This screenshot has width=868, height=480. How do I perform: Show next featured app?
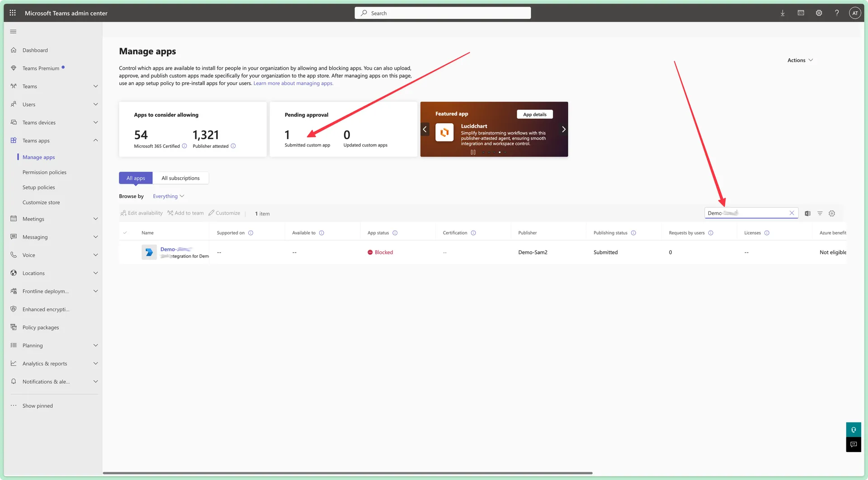pyautogui.click(x=564, y=129)
